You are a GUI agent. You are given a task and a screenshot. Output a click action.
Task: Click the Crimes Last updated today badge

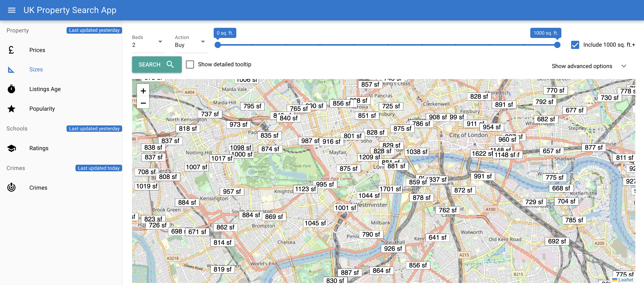click(99, 168)
